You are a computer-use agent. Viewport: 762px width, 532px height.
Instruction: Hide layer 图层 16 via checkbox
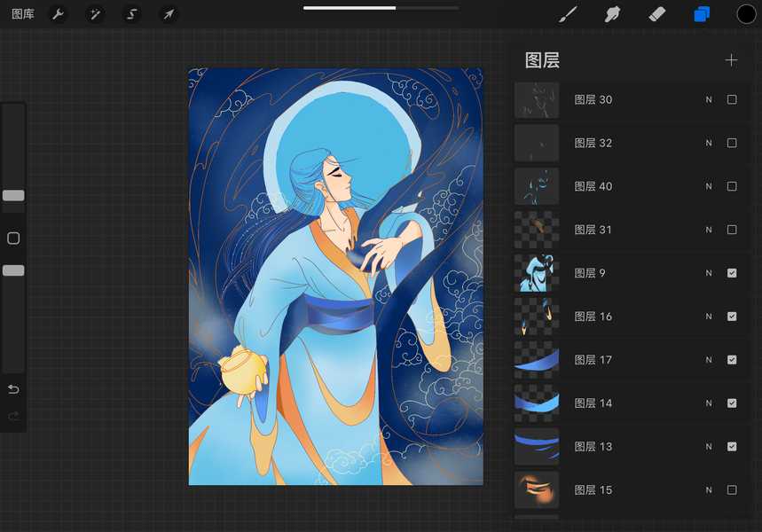pos(732,317)
